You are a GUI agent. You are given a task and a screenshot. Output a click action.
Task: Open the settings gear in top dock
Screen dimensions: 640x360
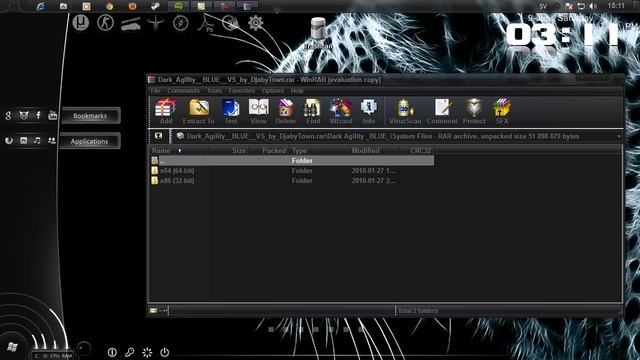[256, 23]
